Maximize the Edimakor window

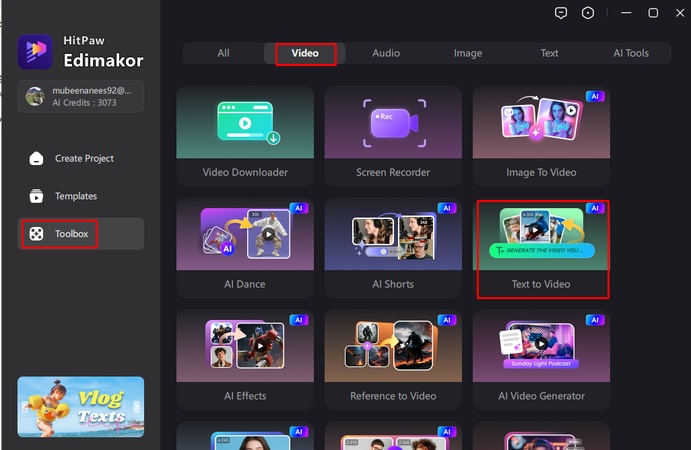point(653,13)
